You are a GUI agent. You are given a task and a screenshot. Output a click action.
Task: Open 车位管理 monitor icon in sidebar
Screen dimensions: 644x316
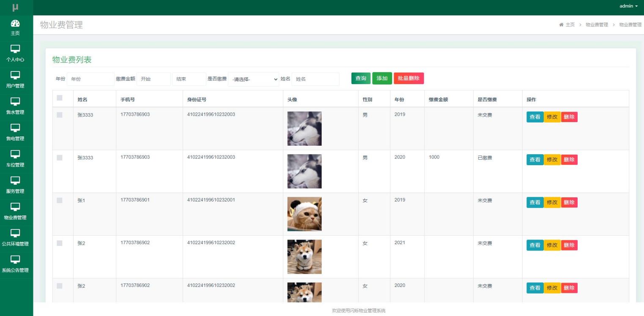click(x=15, y=154)
